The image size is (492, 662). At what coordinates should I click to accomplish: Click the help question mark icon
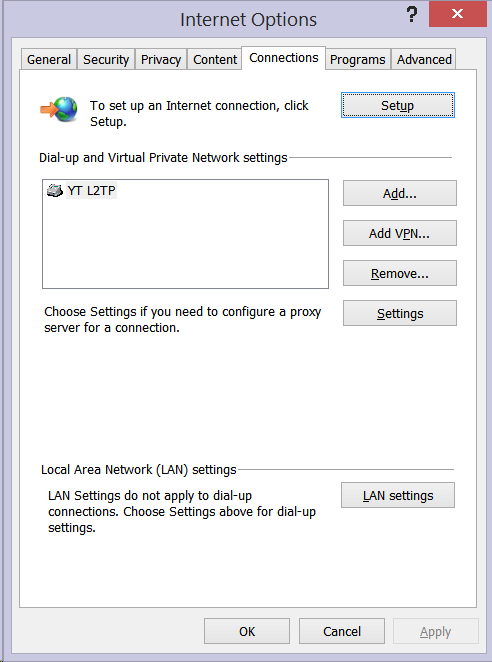[x=412, y=15]
